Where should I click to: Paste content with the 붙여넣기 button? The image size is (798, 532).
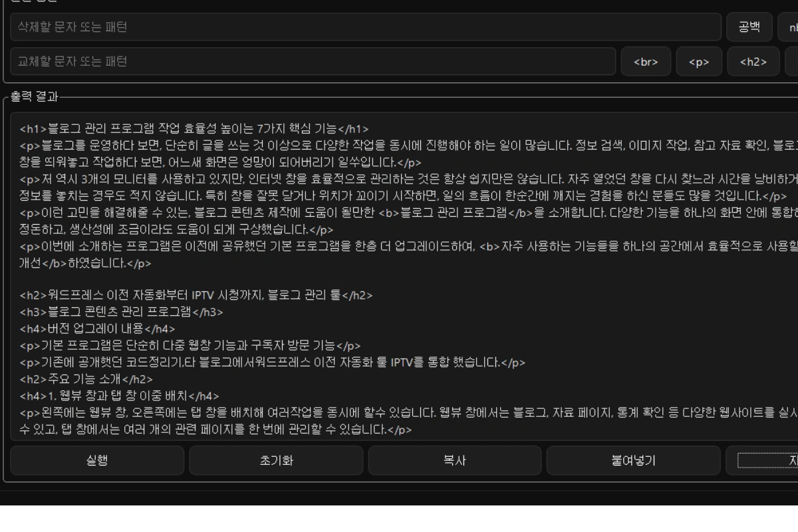click(x=633, y=460)
